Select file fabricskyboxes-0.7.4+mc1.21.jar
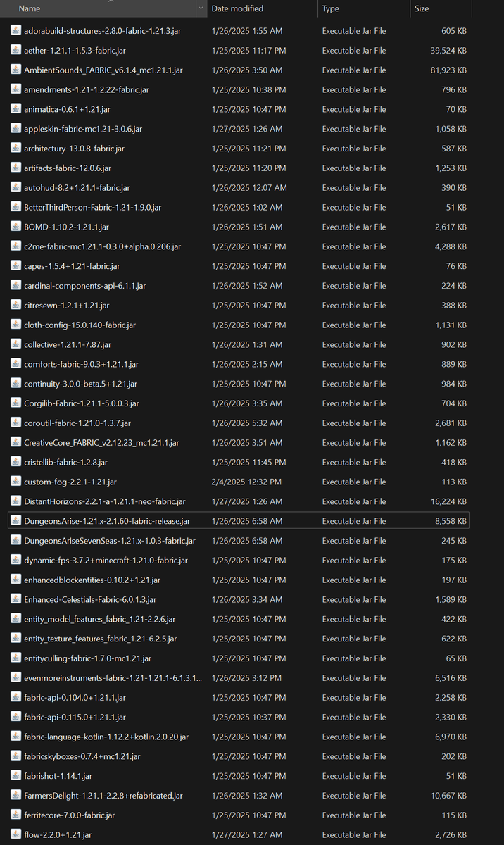This screenshot has width=504, height=845. point(82,757)
